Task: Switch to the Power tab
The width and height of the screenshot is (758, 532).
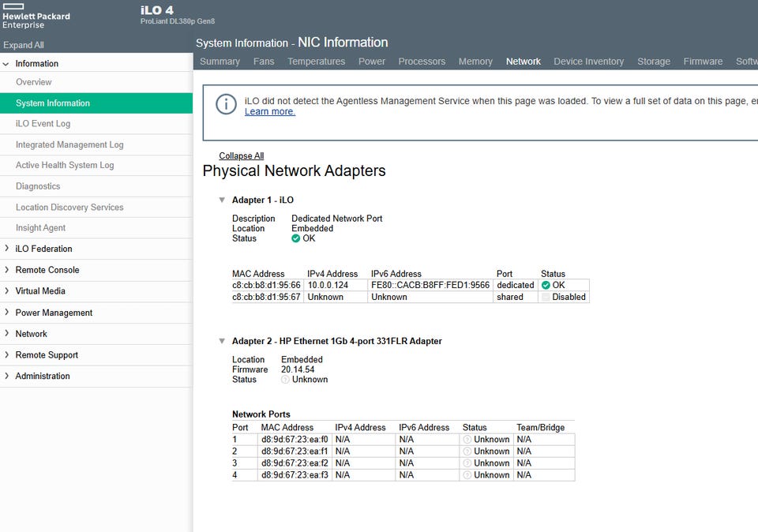Action: point(371,62)
